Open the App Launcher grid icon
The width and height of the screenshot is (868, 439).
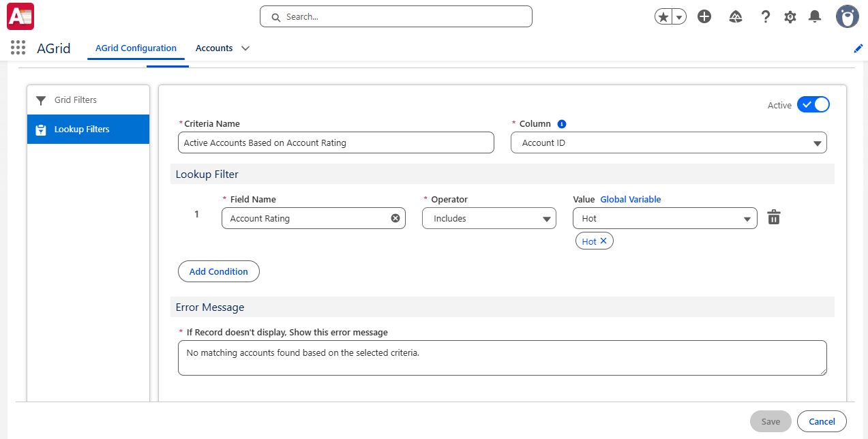[x=18, y=48]
